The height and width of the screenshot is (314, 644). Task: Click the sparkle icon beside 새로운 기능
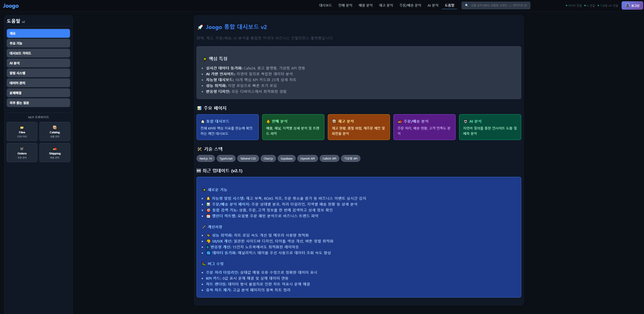pyautogui.click(x=204, y=190)
